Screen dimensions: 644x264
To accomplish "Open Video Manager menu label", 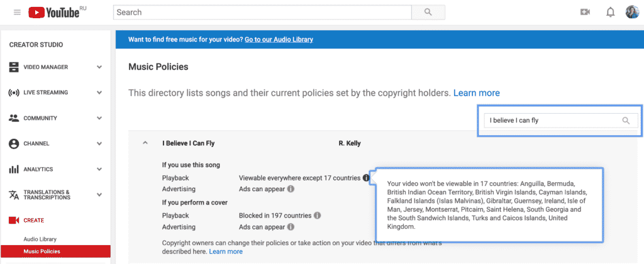I will 45,67.
